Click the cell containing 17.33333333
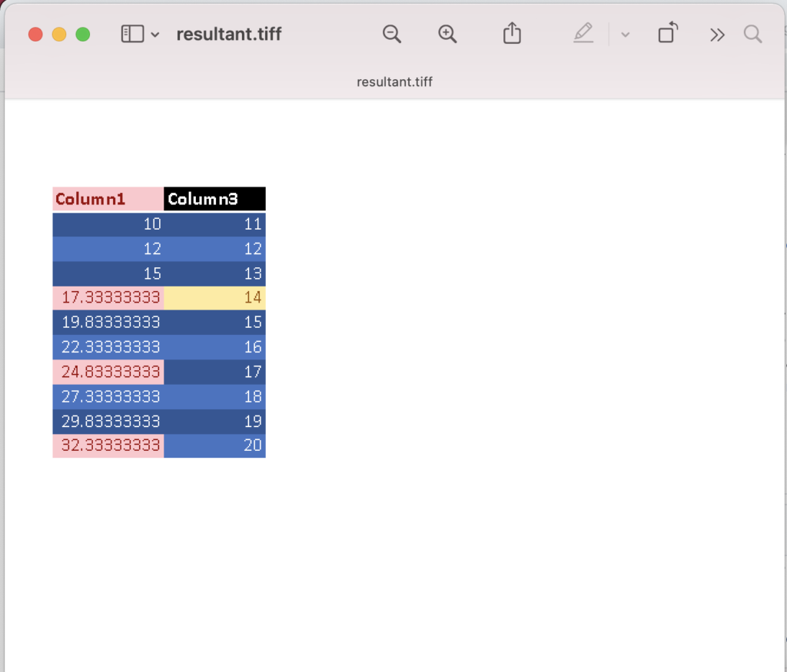 coord(108,297)
